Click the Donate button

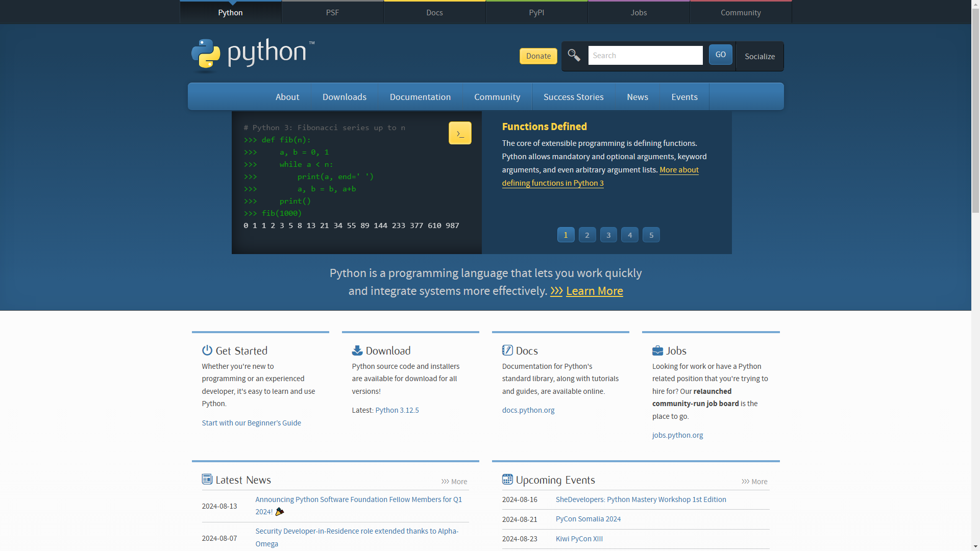coord(538,56)
